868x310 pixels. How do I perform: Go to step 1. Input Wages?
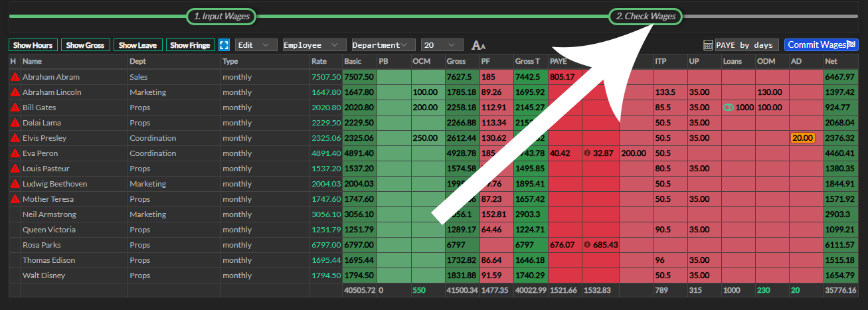click(220, 16)
